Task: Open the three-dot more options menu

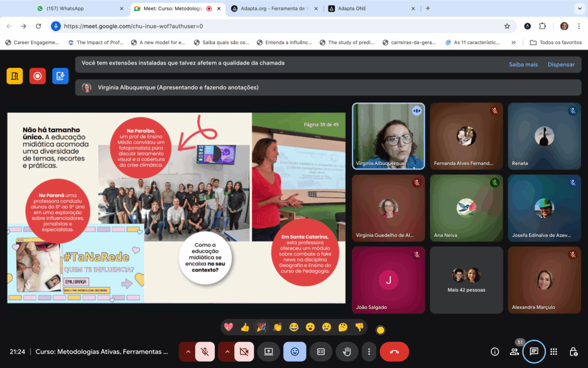Action: 369,351
